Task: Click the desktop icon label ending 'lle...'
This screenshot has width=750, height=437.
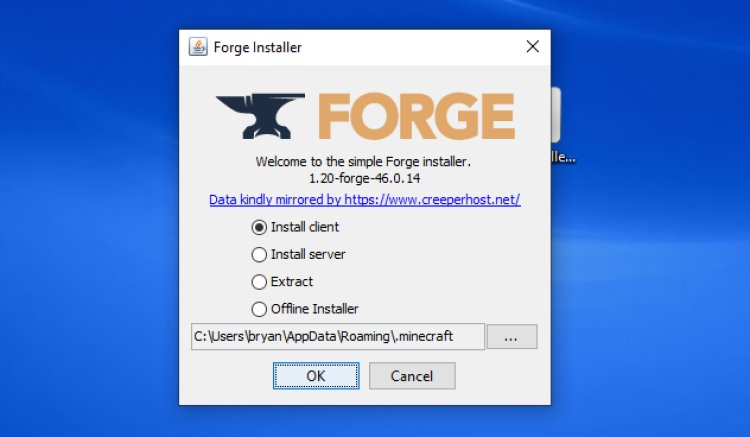Action: coord(563,157)
